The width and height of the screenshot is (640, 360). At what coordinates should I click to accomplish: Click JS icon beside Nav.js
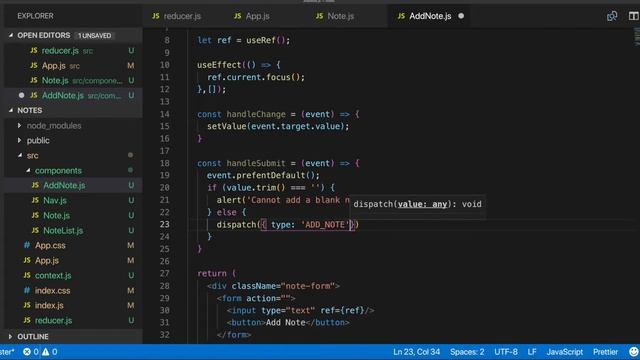click(x=35, y=200)
